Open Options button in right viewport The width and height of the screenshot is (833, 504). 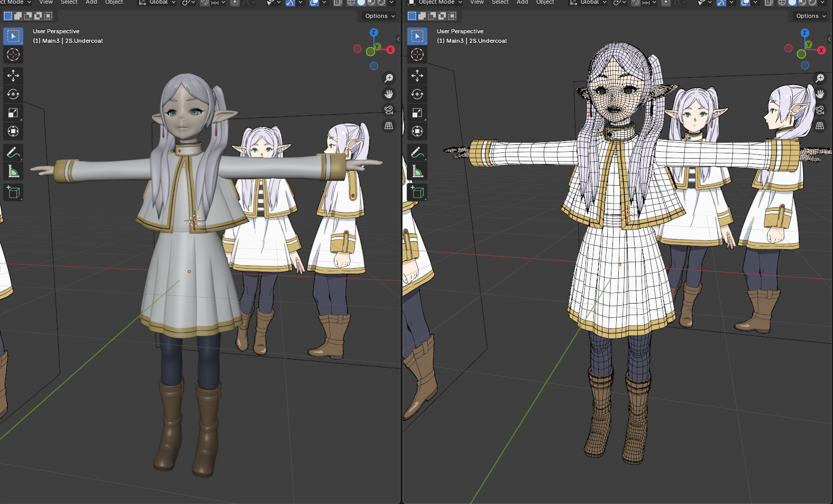(x=811, y=16)
